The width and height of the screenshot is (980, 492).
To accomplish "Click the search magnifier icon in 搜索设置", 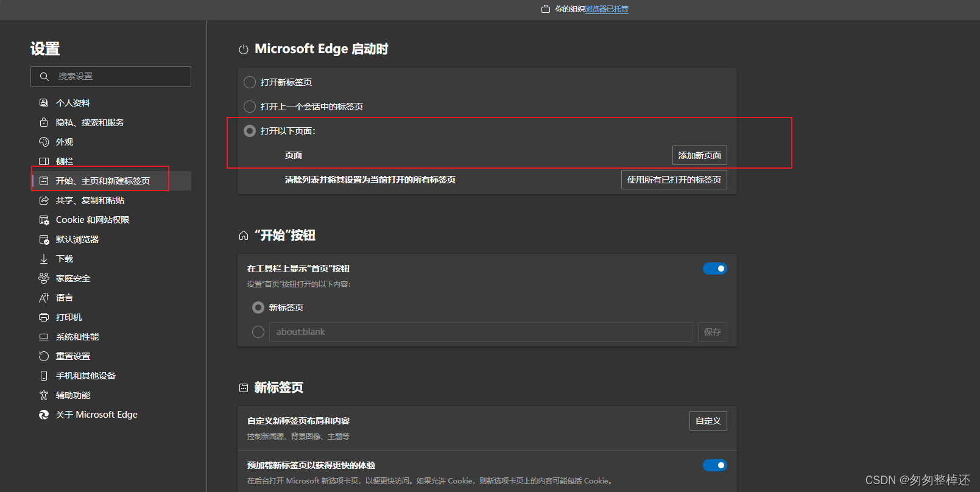I will (44, 77).
